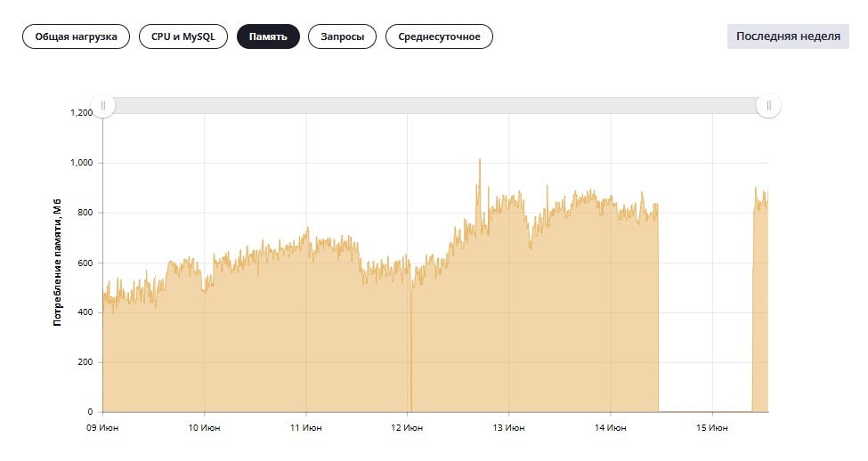Image resolution: width=868 pixels, height=461 pixels.
Task: Switch to the Среднесуточное tab
Action: [x=439, y=36]
